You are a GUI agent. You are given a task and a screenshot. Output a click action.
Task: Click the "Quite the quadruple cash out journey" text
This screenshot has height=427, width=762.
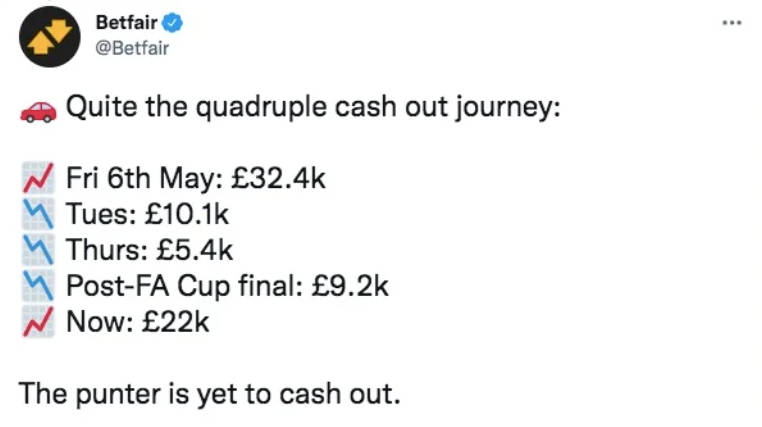[x=312, y=107]
